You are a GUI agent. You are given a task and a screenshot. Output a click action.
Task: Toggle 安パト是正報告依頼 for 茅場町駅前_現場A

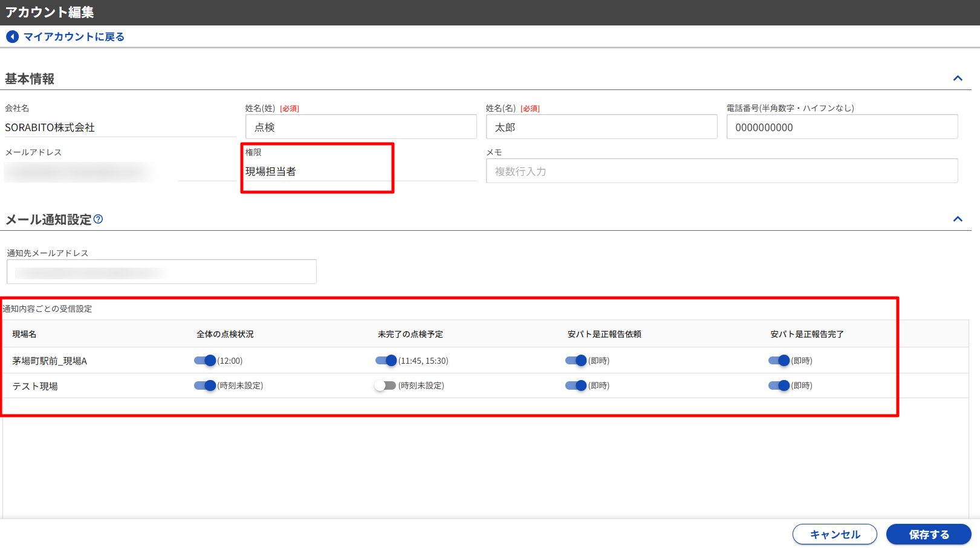(576, 361)
